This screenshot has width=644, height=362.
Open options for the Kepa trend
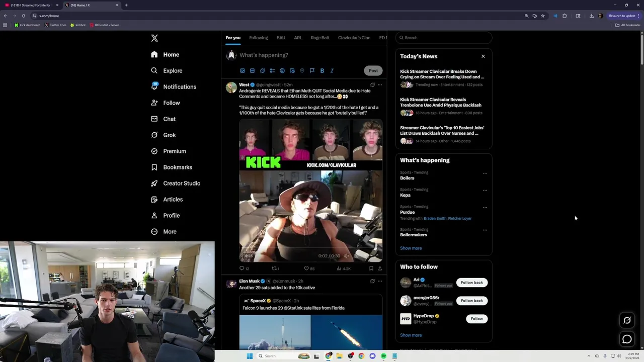pos(485,191)
